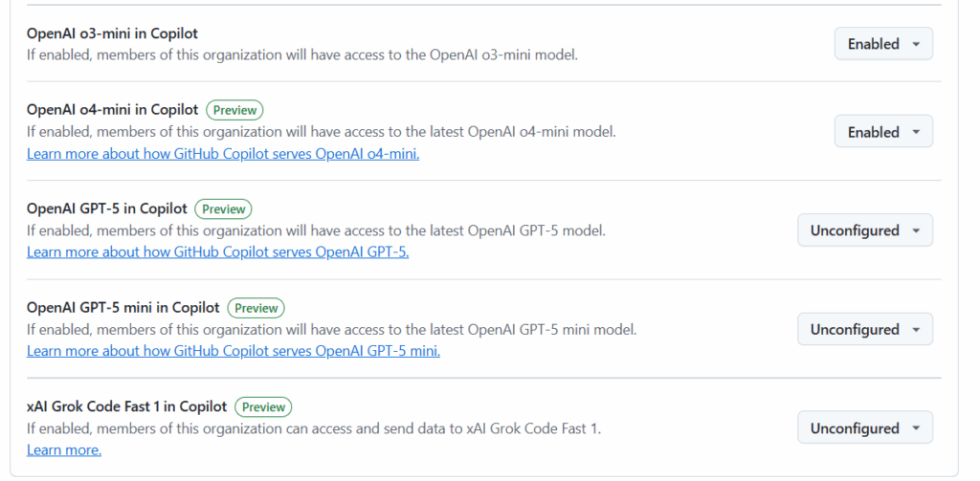Click the 'latest OpenAI GPT-5 model.' description
This screenshot has height=481, width=980.
pyautogui.click(x=316, y=231)
